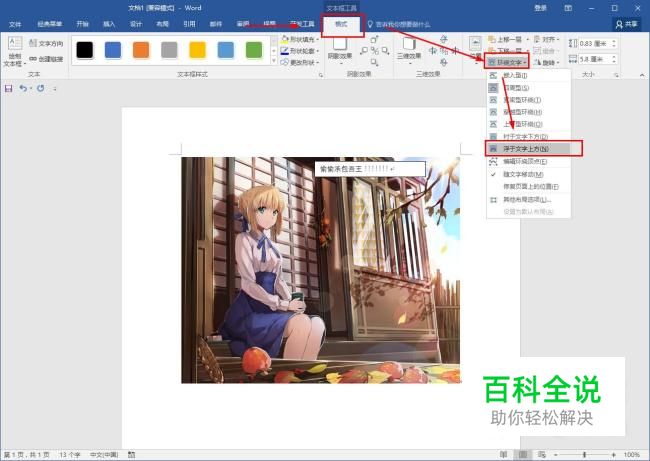Switch to the Format (格式) tab
This screenshot has height=461, width=650.
[342, 24]
